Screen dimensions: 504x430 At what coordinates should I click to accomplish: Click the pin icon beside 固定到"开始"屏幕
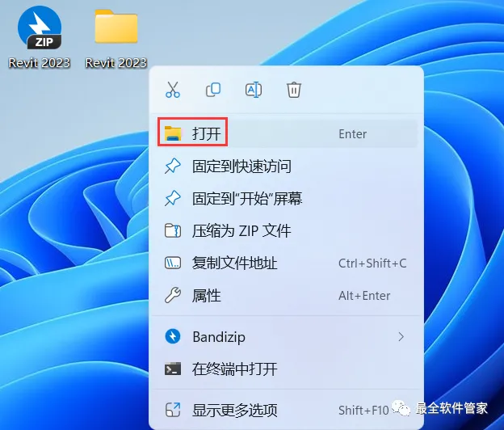(x=173, y=199)
